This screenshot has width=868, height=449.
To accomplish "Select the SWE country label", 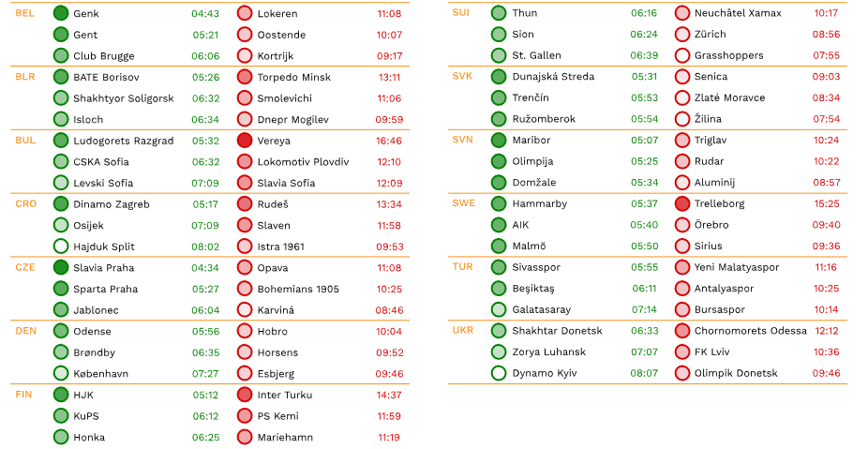I will click(x=463, y=203).
